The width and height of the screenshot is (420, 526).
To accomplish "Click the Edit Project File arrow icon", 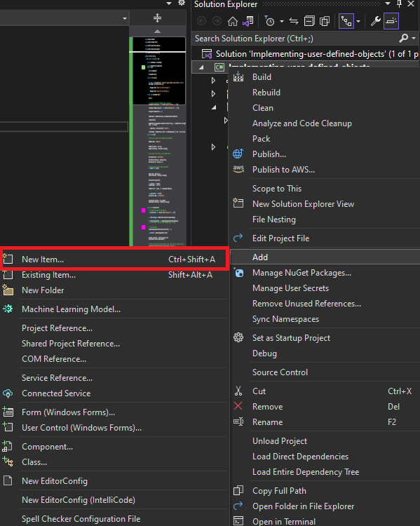I will coord(238,238).
